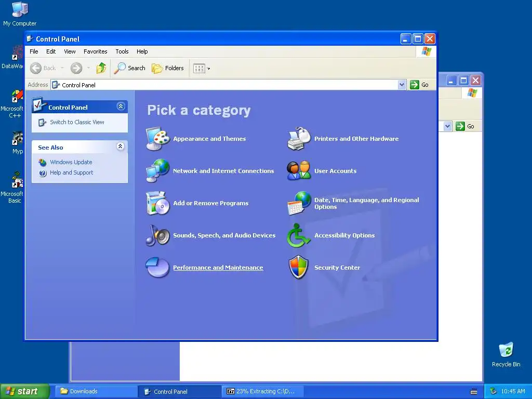Open the Favorites menu
The image size is (532, 399).
point(96,51)
